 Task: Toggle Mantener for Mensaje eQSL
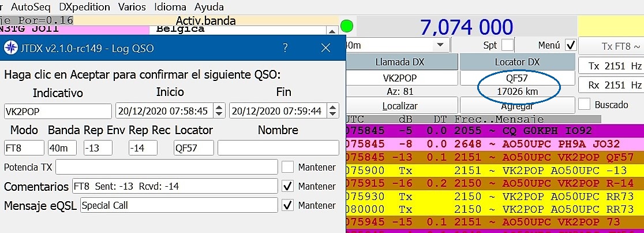pos(287,205)
